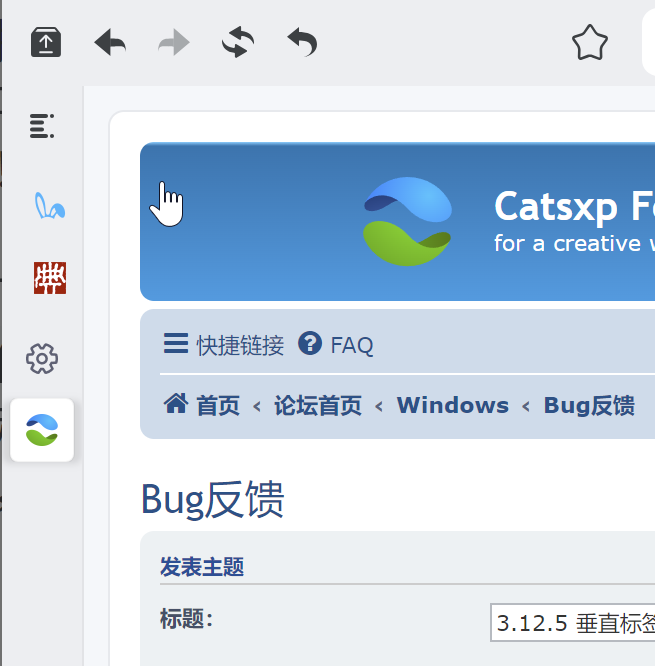Click the home icon in breadcrumbs
The height and width of the screenshot is (666, 655).
tap(176, 404)
